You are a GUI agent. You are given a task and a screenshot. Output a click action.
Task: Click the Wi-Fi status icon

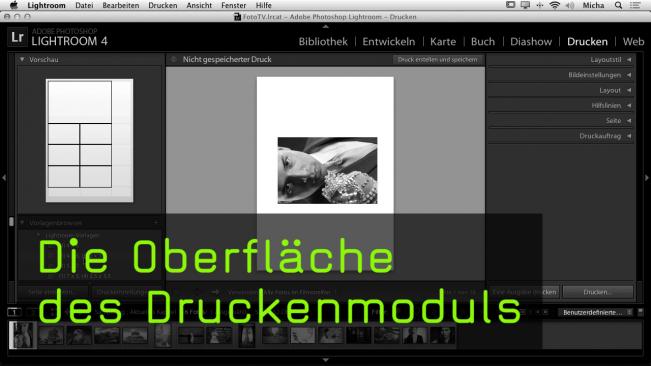click(x=554, y=5)
